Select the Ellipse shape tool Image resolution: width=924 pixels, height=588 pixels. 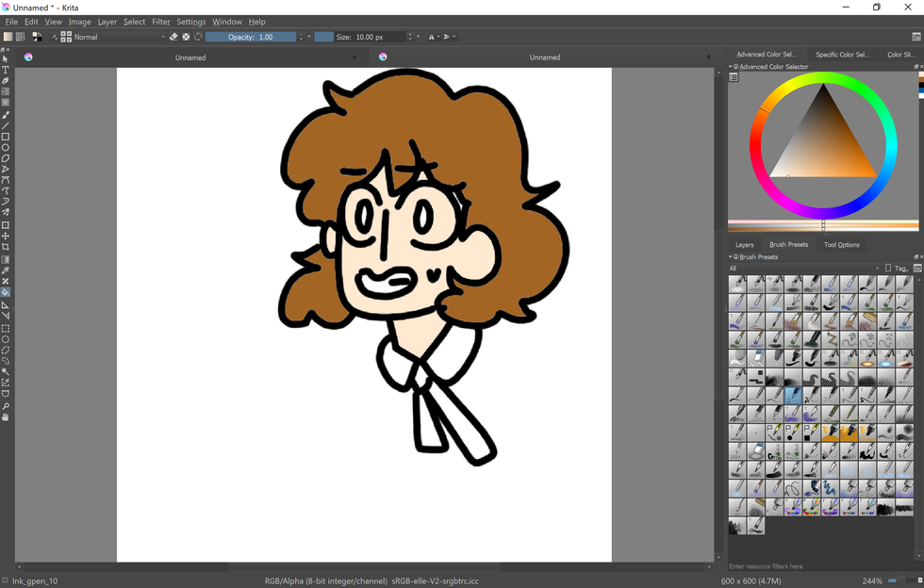[6, 148]
